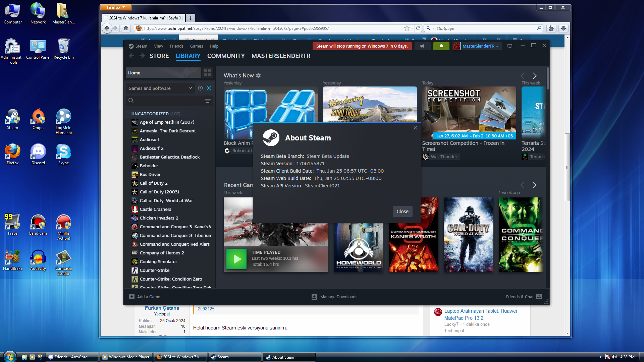
Task: Toggle Big Picture mode monitor icon
Action: [510, 46]
